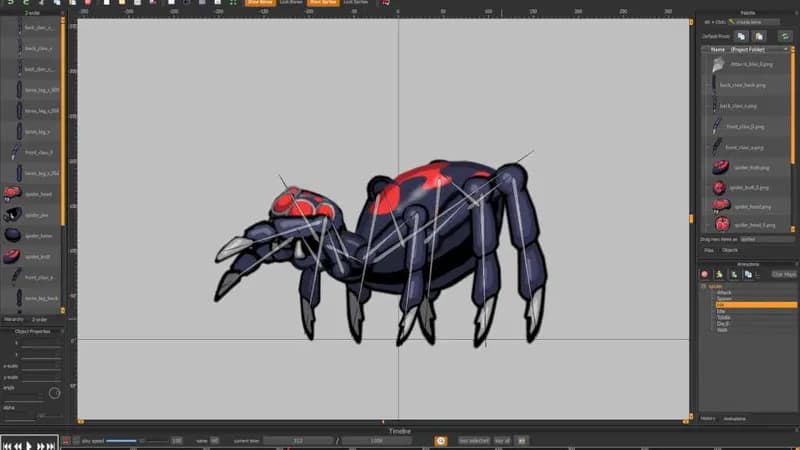The image size is (800, 450).
Task: Jump to first frame with rewind-to-start button
Action: [x=7, y=446]
